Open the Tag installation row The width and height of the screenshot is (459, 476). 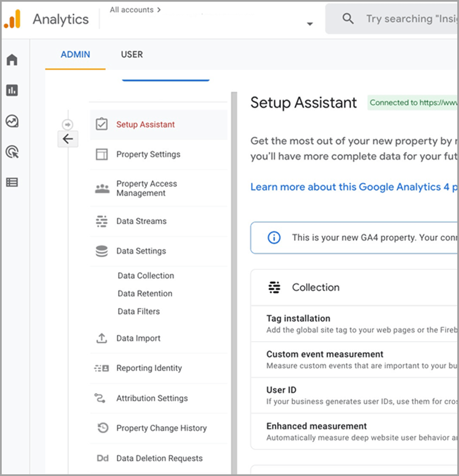(x=354, y=324)
